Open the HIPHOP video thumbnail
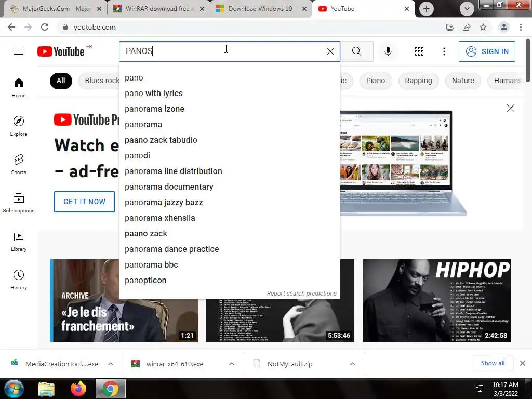532x399 pixels. tap(437, 301)
